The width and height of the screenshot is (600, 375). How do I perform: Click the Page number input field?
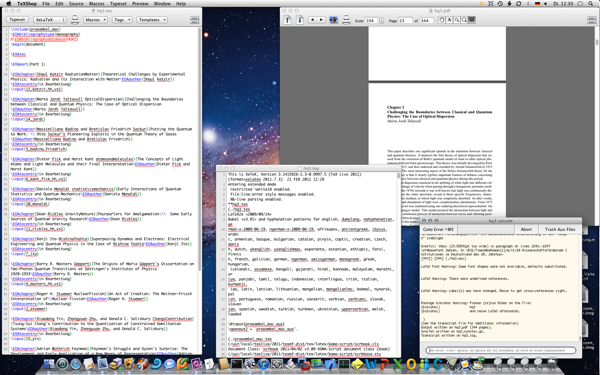(405, 20)
